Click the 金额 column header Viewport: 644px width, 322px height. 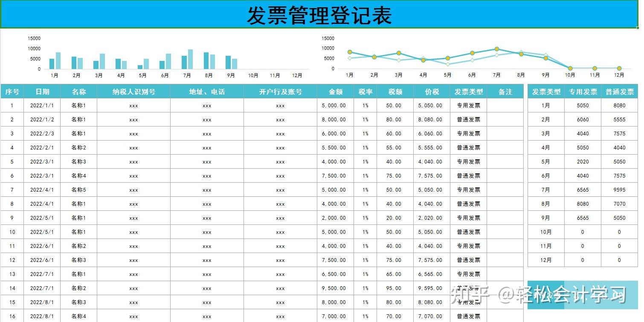[x=335, y=92]
